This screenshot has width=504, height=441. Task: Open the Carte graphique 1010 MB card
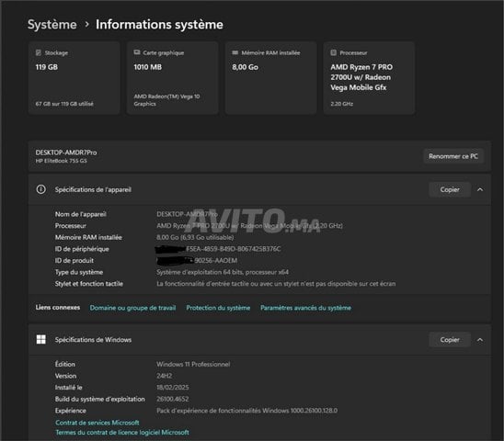coord(173,78)
